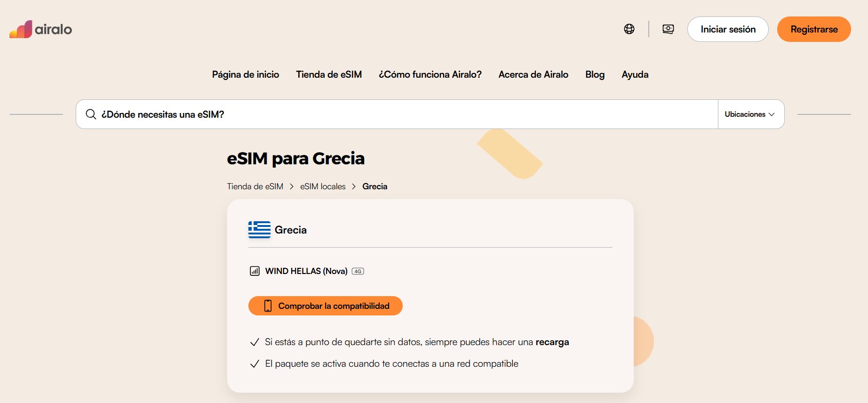Go to Página de inicio

[x=246, y=74]
